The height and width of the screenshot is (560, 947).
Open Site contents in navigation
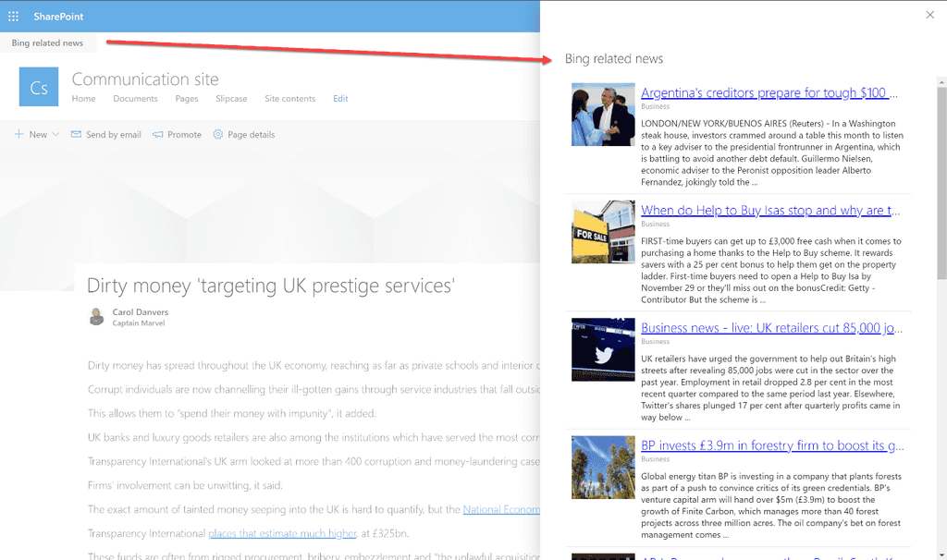[289, 99]
